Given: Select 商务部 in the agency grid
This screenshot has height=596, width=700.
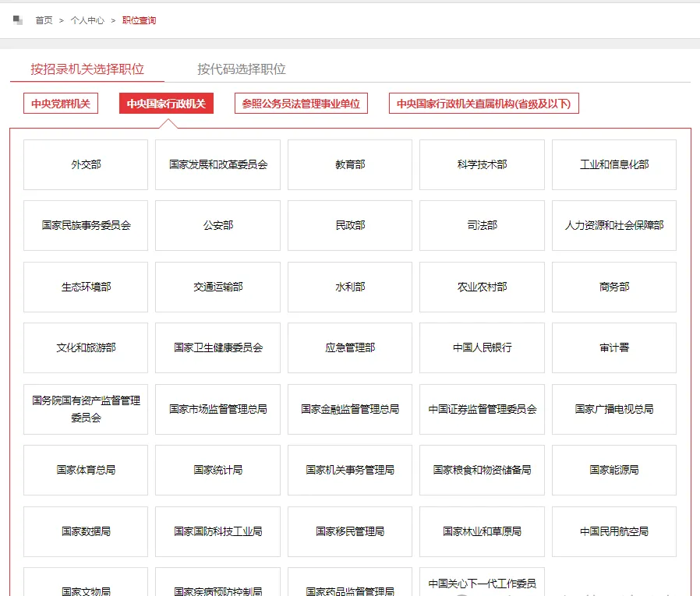Looking at the screenshot, I should 613,287.
